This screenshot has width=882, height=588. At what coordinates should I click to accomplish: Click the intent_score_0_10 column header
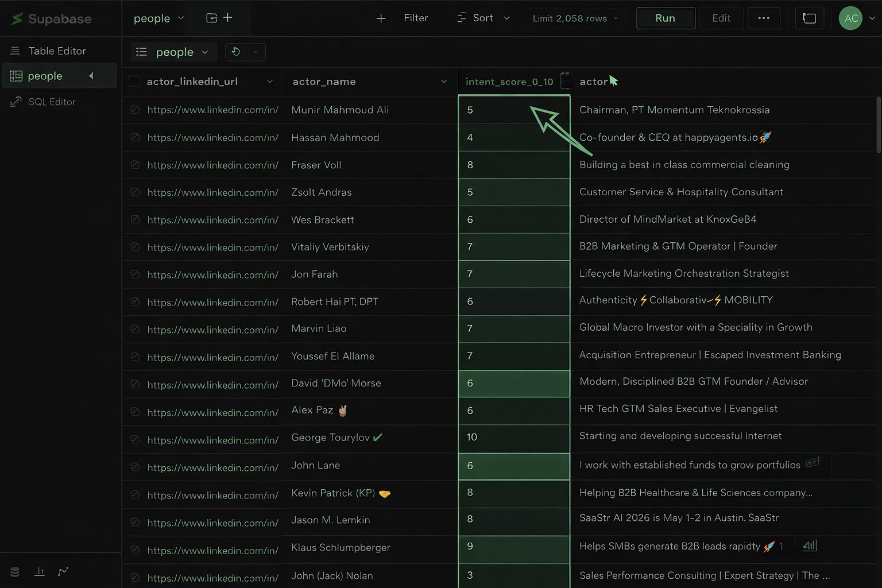pos(514,82)
